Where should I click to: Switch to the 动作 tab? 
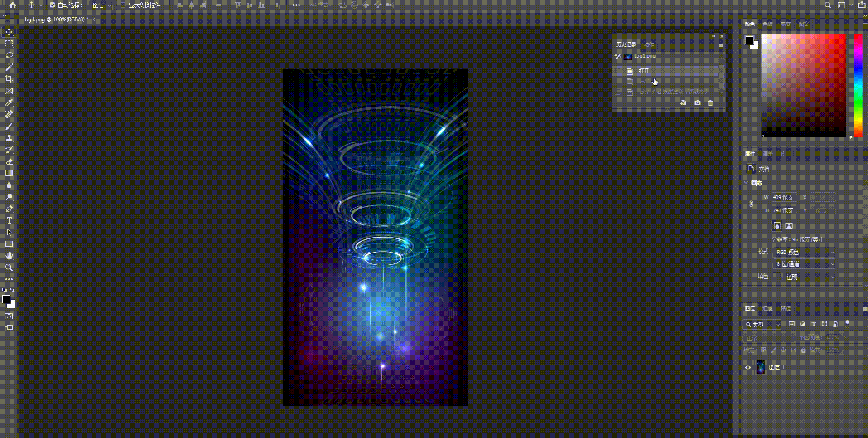click(x=648, y=44)
